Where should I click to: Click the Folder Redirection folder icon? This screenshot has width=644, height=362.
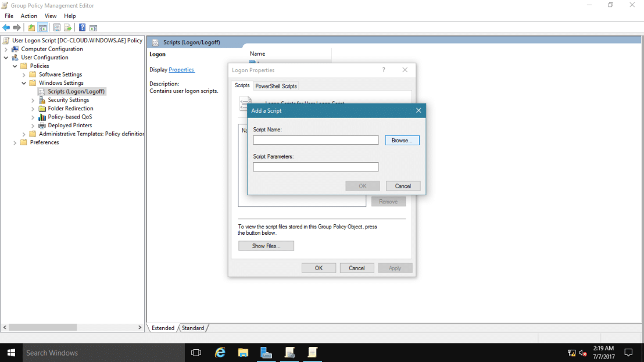[x=42, y=108]
